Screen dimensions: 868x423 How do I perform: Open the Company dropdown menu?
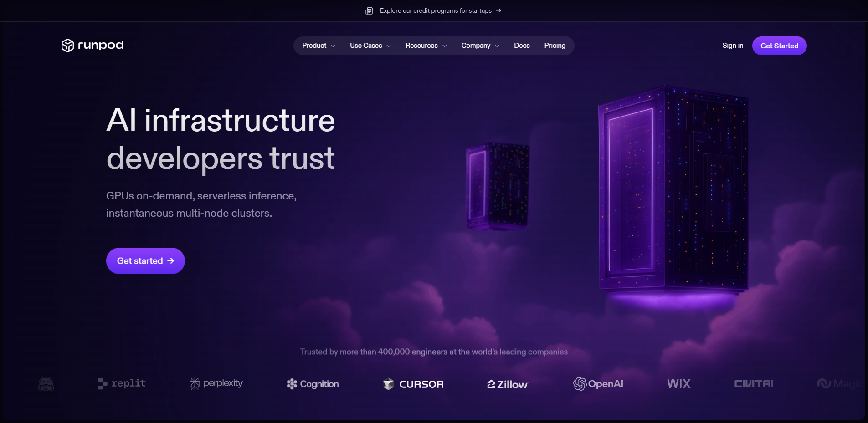pos(480,46)
